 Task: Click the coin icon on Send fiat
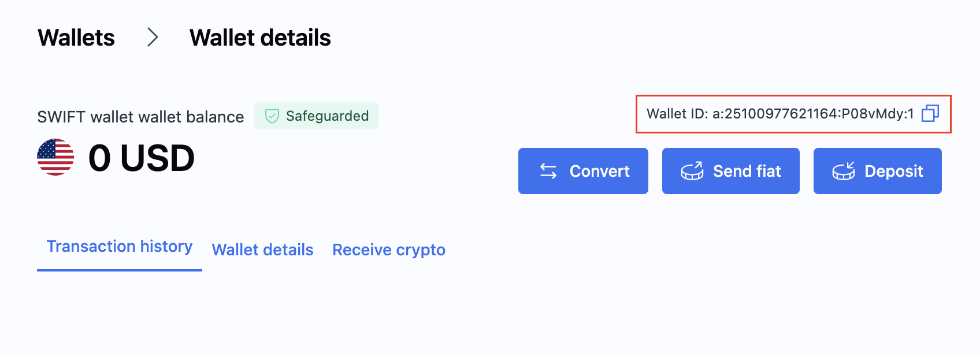click(692, 171)
